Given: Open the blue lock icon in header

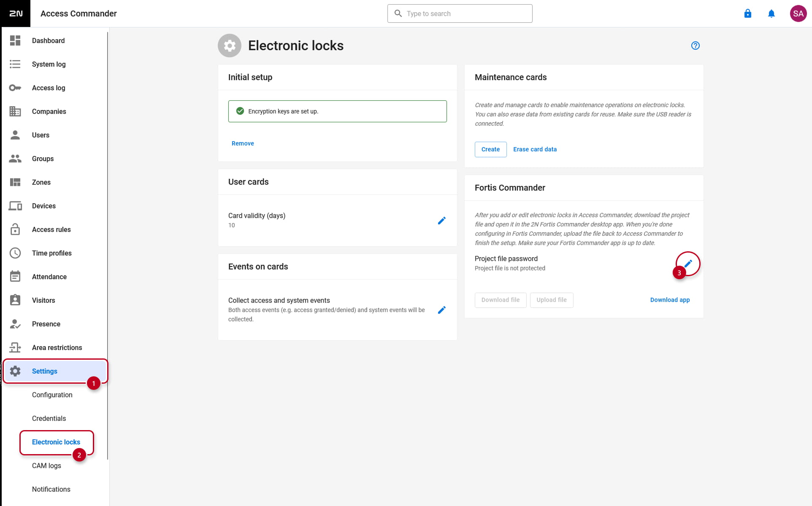Looking at the screenshot, I should click(x=748, y=13).
